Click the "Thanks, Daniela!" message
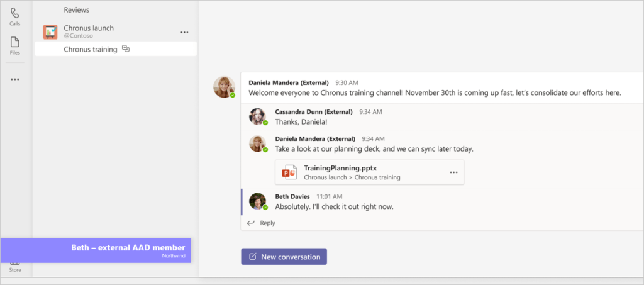Screen dimensions: 644x285 coord(301,122)
